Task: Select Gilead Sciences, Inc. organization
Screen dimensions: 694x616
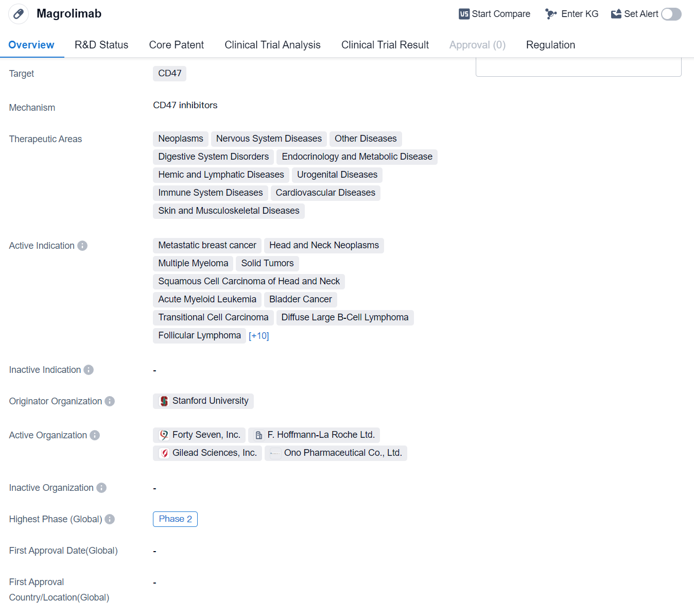Action: [x=207, y=453]
